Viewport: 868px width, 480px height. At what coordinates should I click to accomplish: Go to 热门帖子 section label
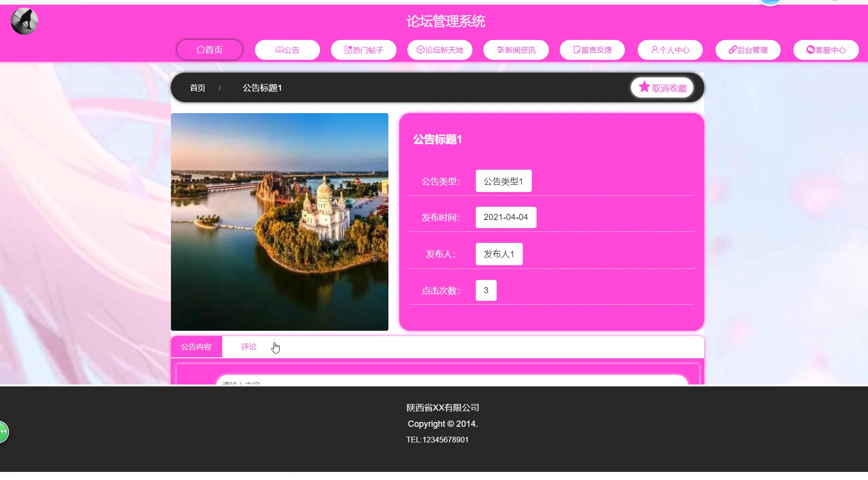point(368,50)
